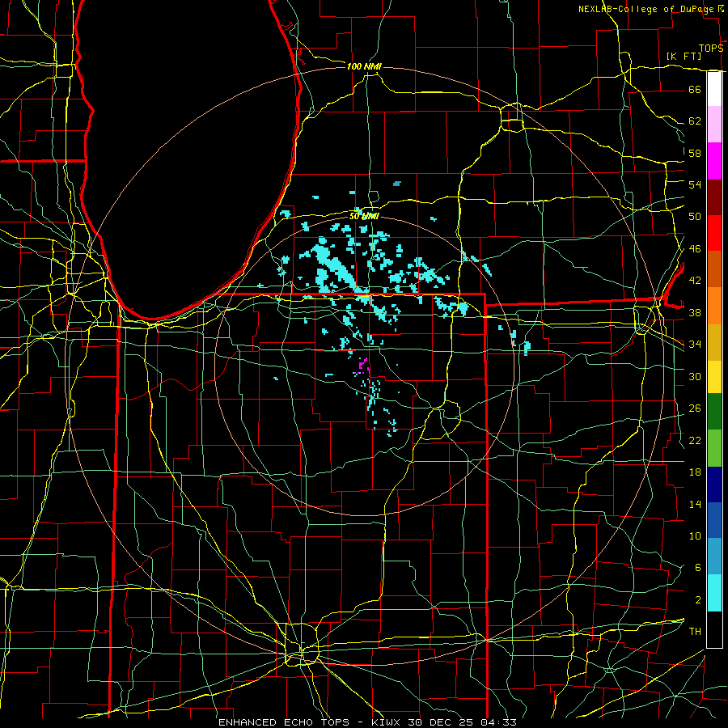Screen dimensions: 728x728
Task: Click the black TH threshold legend swatch
Action: click(x=714, y=629)
